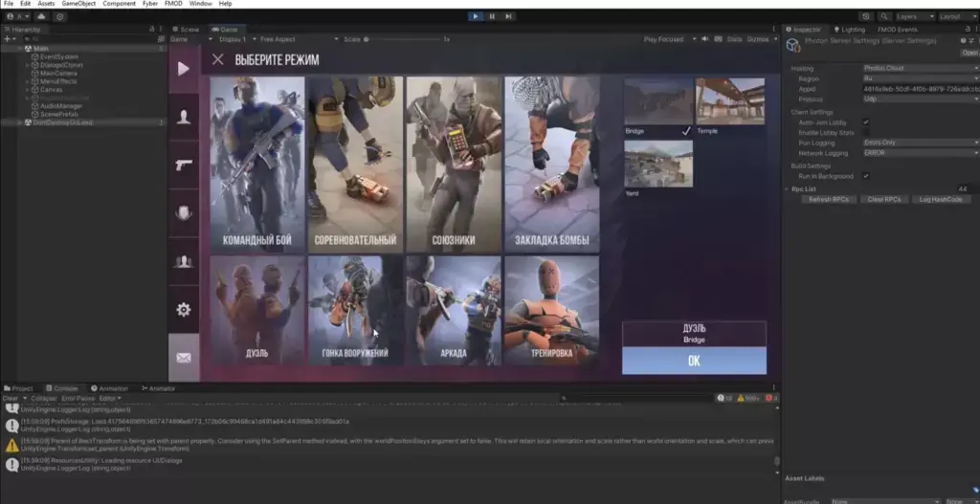Open the GameObject menu
Screen dimensions: 980x504
pos(77,4)
